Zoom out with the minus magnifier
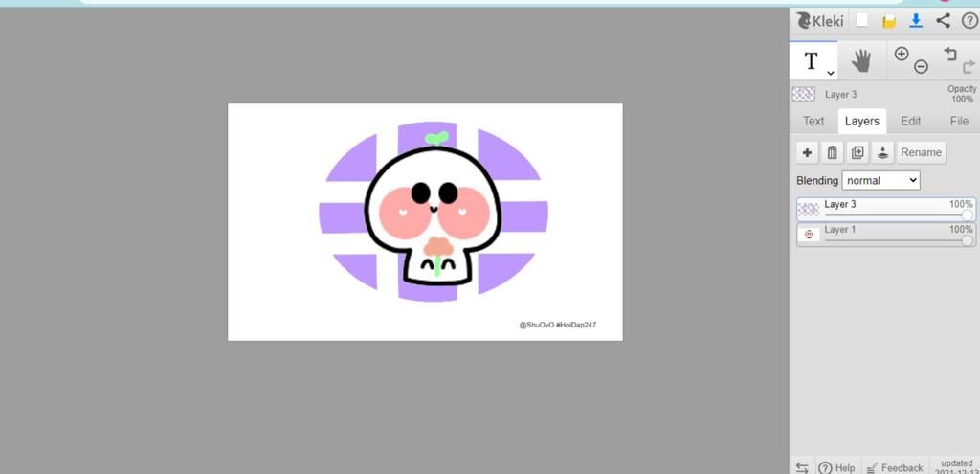The height and width of the screenshot is (474, 980). (921, 66)
